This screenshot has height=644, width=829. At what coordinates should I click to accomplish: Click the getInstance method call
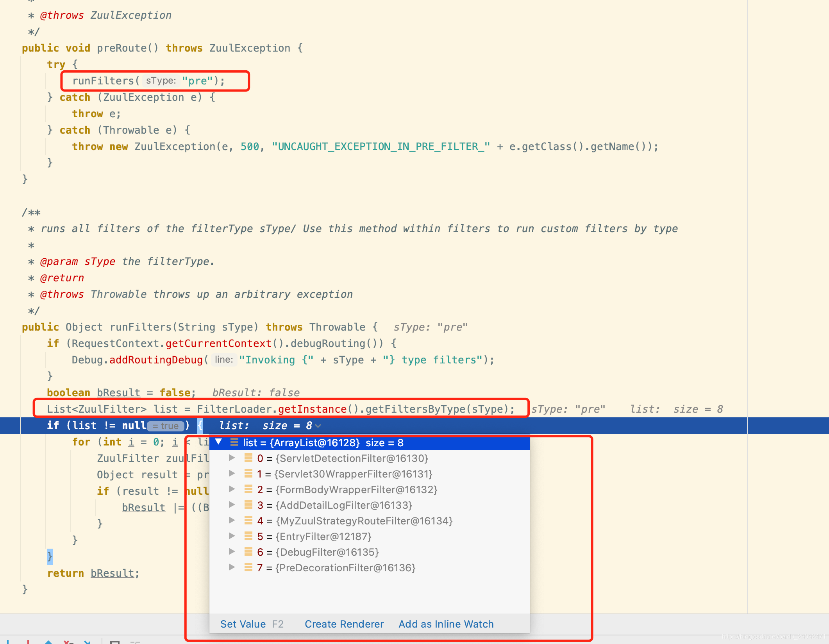tap(312, 409)
